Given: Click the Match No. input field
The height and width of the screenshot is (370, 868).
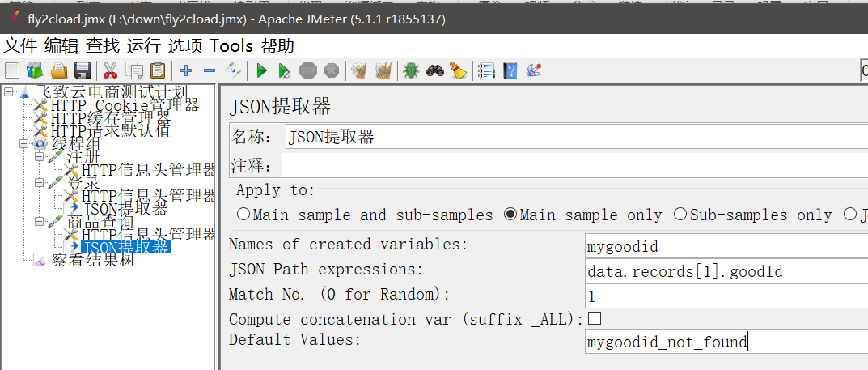Looking at the screenshot, I should (726, 297).
